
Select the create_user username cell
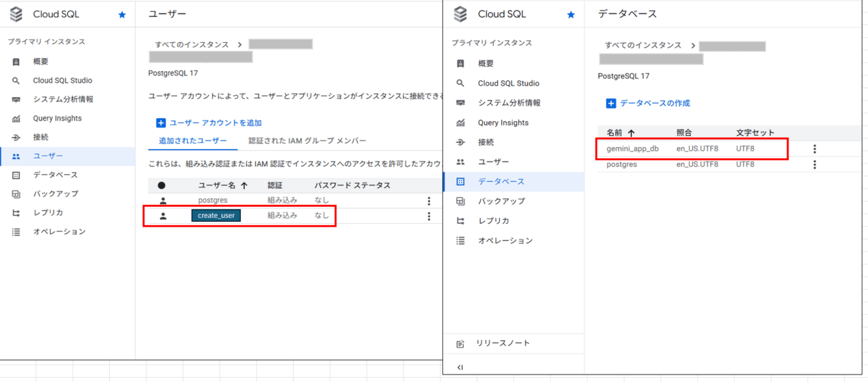tap(216, 216)
